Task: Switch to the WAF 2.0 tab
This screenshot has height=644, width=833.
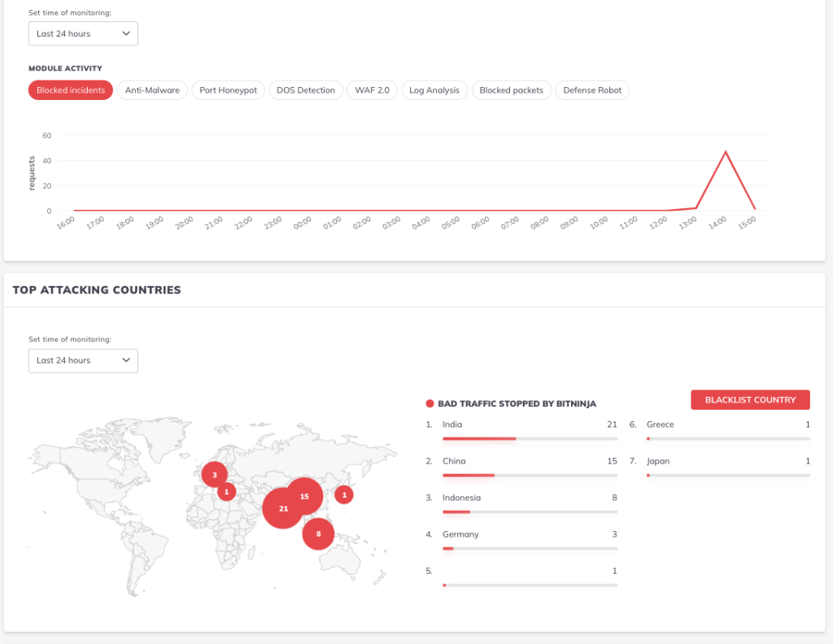Action: click(x=371, y=90)
